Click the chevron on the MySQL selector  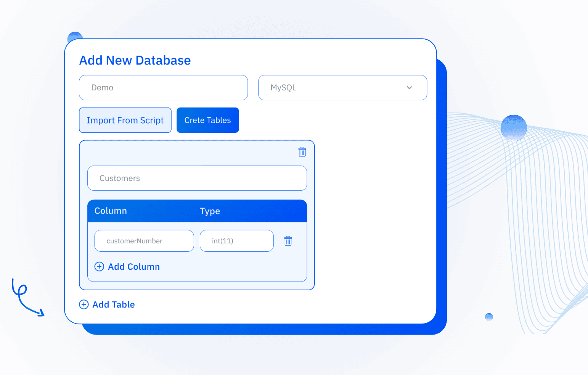pyautogui.click(x=409, y=88)
